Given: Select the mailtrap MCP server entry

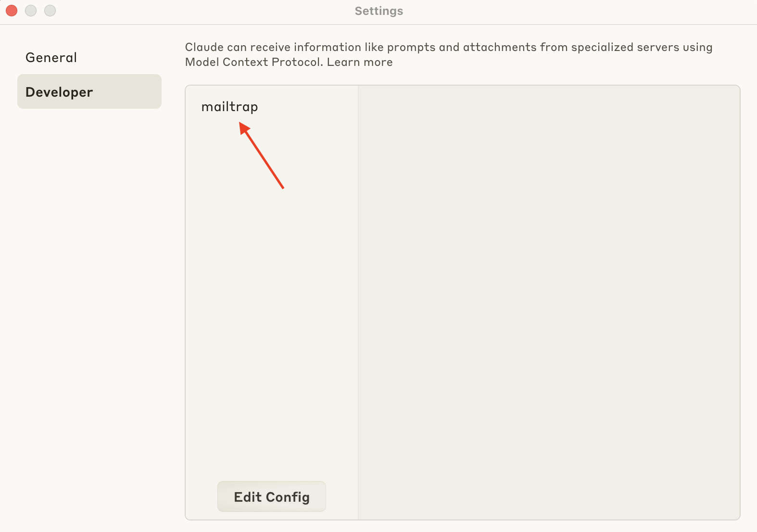Looking at the screenshot, I should [229, 107].
